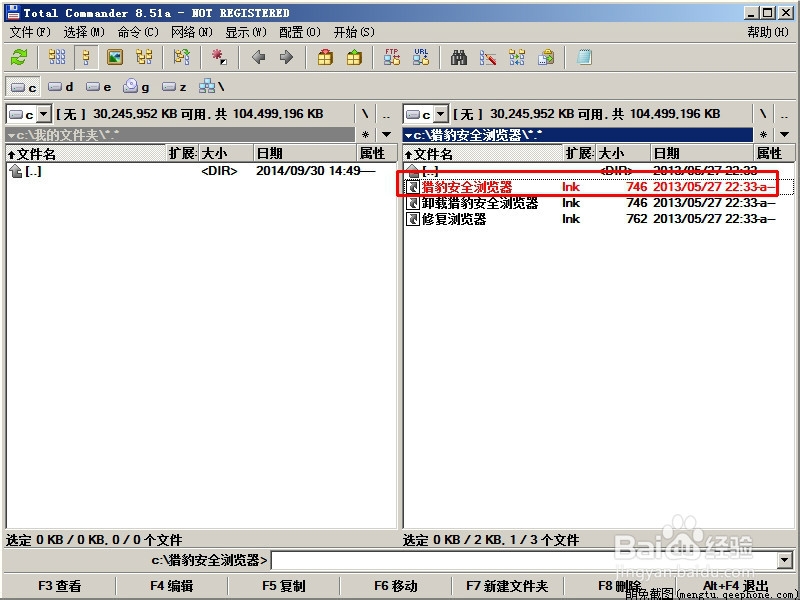Open the FTP connect icon
The width and height of the screenshot is (800, 600).
(392, 57)
